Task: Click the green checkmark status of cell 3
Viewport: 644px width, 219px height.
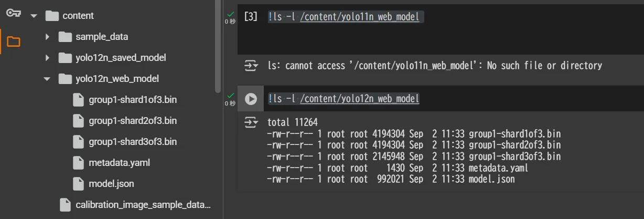Action: (230, 14)
